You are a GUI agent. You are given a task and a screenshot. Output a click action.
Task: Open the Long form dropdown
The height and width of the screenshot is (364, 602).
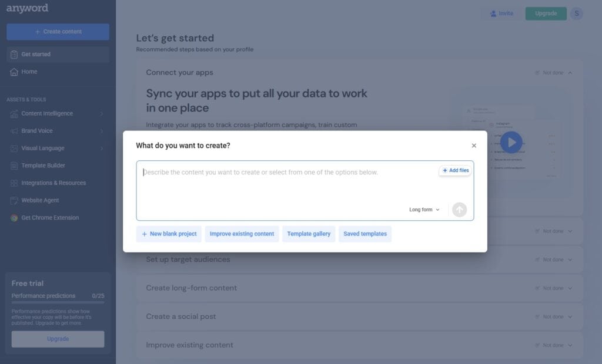(x=424, y=210)
